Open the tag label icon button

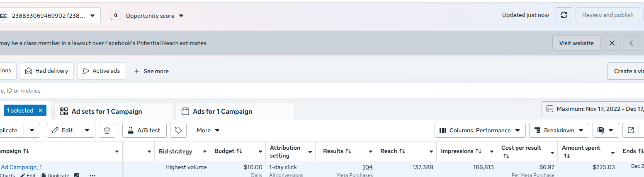pyautogui.click(x=178, y=130)
